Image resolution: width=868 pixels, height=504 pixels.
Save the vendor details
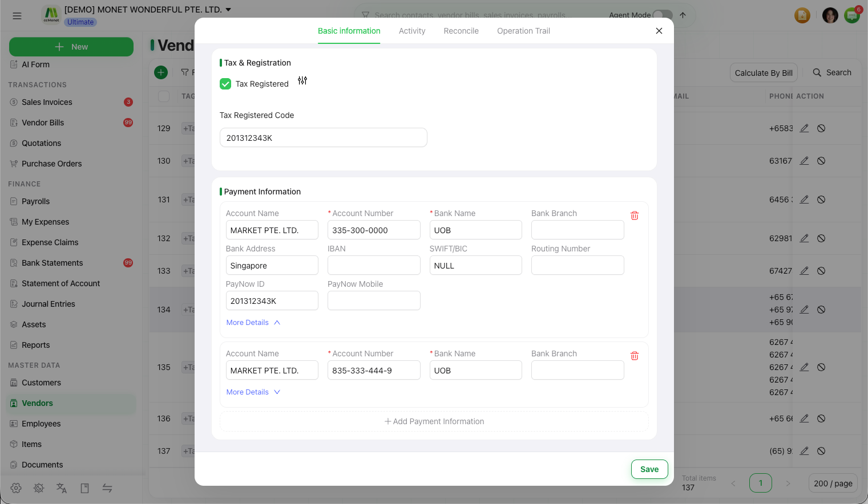click(x=649, y=469)
